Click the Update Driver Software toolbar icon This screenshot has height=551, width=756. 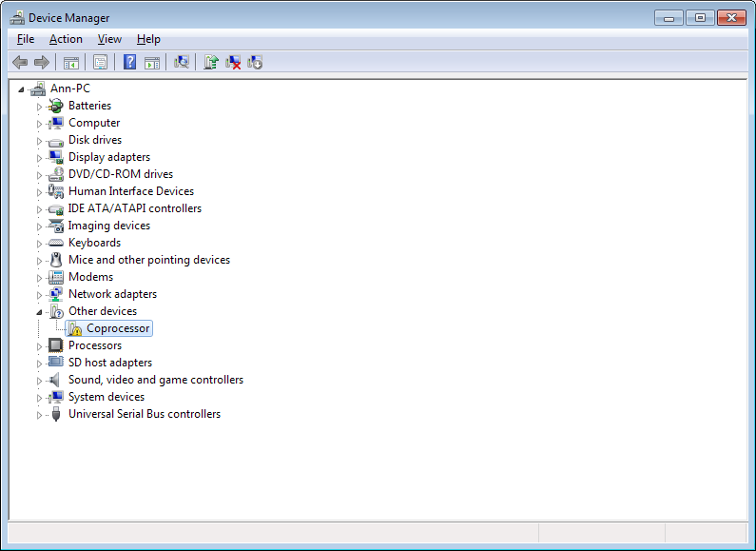pyautogui.click(x=211, y=62)
